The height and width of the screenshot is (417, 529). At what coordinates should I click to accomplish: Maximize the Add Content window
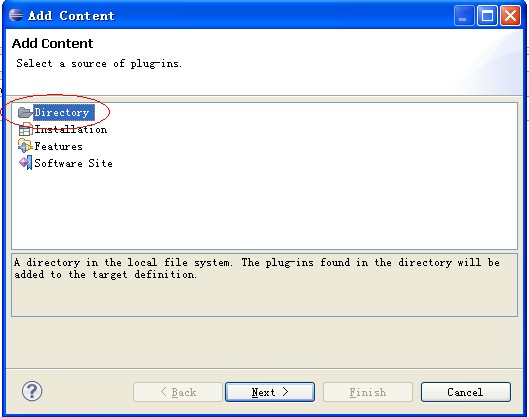pos(487,16)
